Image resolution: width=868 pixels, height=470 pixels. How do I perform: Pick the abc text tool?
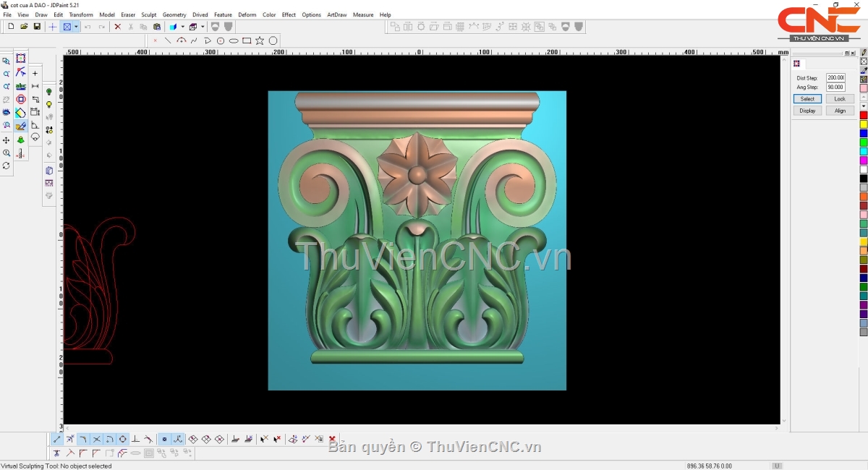point(21,86)
